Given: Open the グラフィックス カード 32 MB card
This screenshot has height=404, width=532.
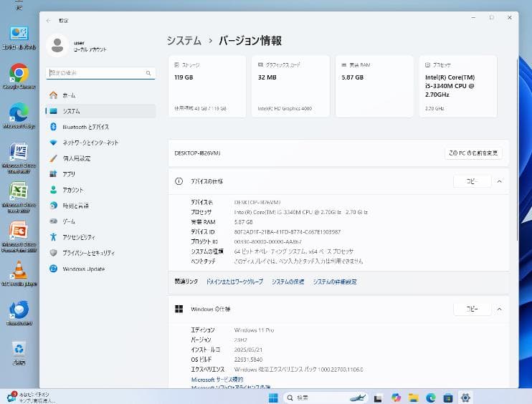Looking at the screenshot, I should [290, 87].
